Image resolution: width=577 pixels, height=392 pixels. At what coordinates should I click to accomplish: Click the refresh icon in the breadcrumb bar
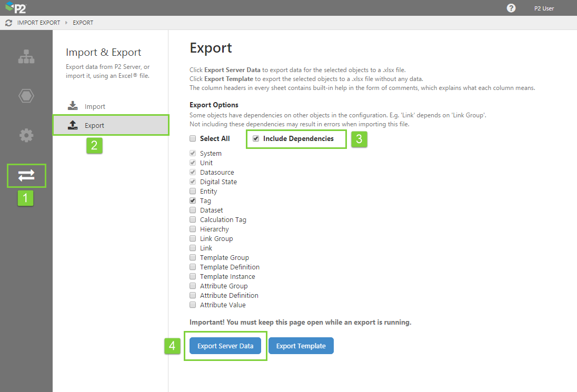(x=7, y=23)
